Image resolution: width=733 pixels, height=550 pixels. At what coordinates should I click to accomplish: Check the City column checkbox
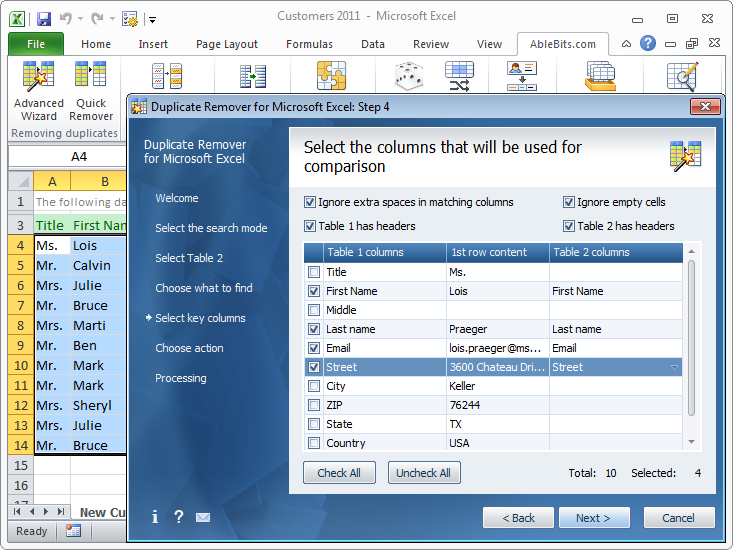(314, 386)
